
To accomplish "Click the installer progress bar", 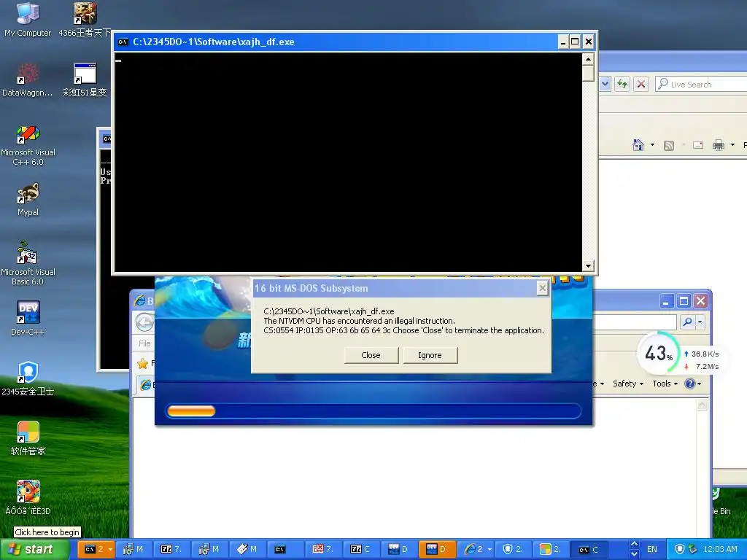I will pos(373,411).
